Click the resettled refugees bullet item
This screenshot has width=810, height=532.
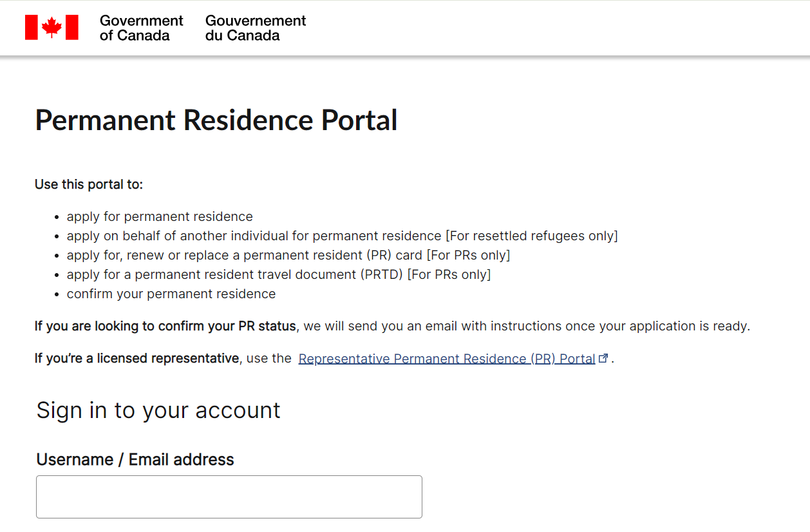[342, 236]
